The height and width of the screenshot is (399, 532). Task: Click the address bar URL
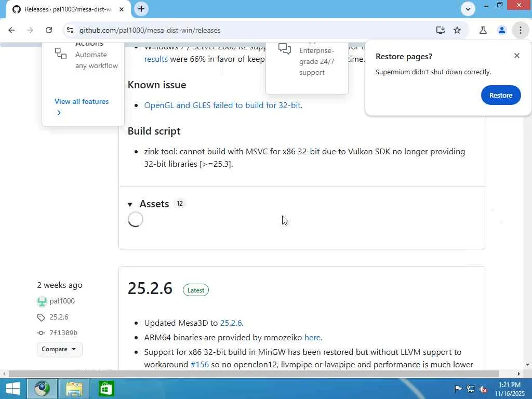150,30
